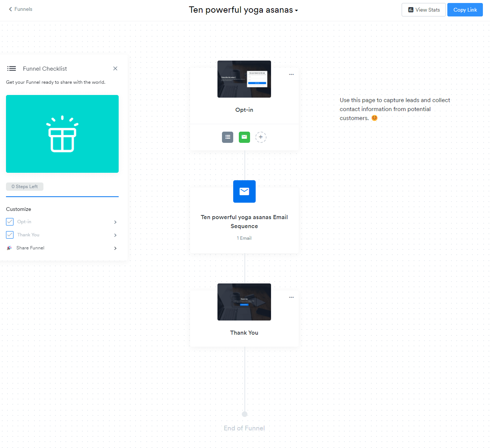Click the checklist progress bar
This screenshot has height=448, width=490.
click(x=62, y=196)
